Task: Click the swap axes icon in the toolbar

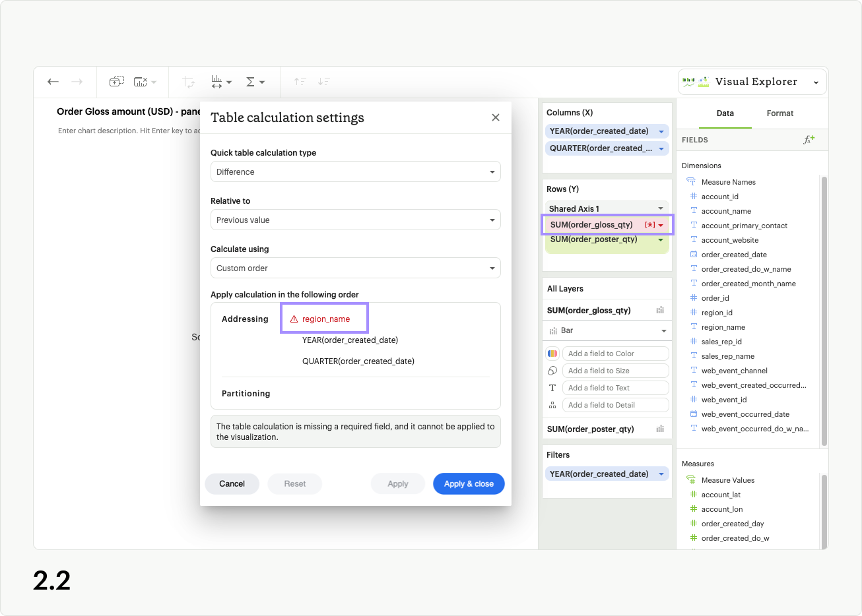Action: pos(218,82)
